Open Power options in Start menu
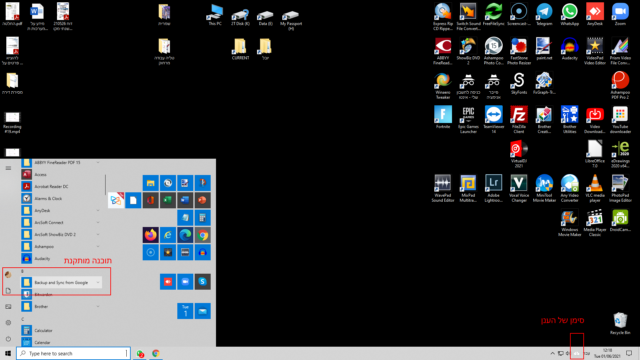Screen dimensions: 640x360 [8, 339]
